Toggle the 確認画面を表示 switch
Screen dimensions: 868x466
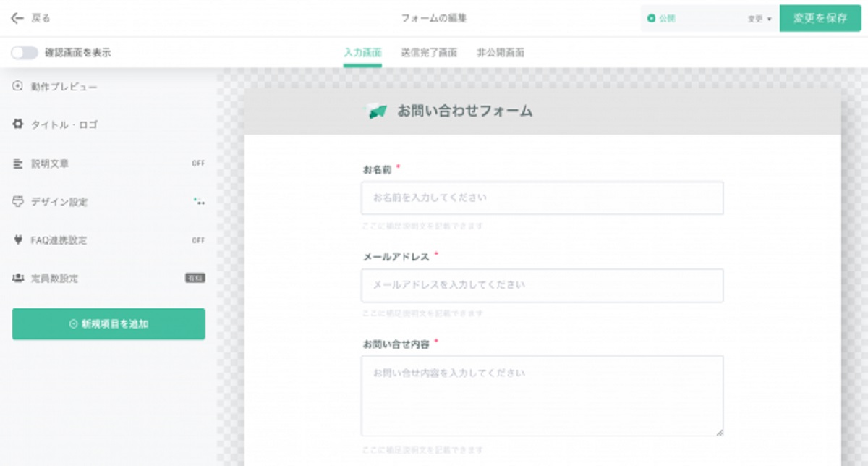click(x=25, y=53)
